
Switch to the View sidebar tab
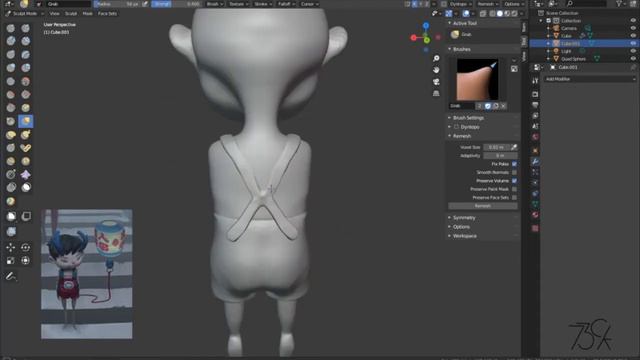[524, 56]
